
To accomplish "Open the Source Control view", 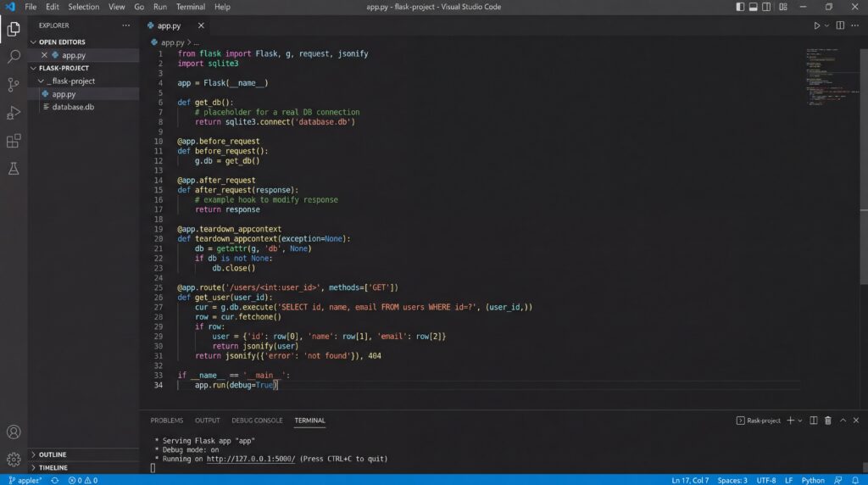I will (14, 84).
